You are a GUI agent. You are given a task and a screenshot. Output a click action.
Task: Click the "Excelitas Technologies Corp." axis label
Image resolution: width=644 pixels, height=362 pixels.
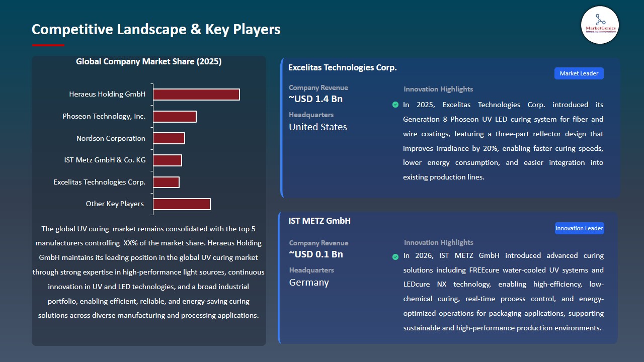pyautogui.click(x=100, y=182)
